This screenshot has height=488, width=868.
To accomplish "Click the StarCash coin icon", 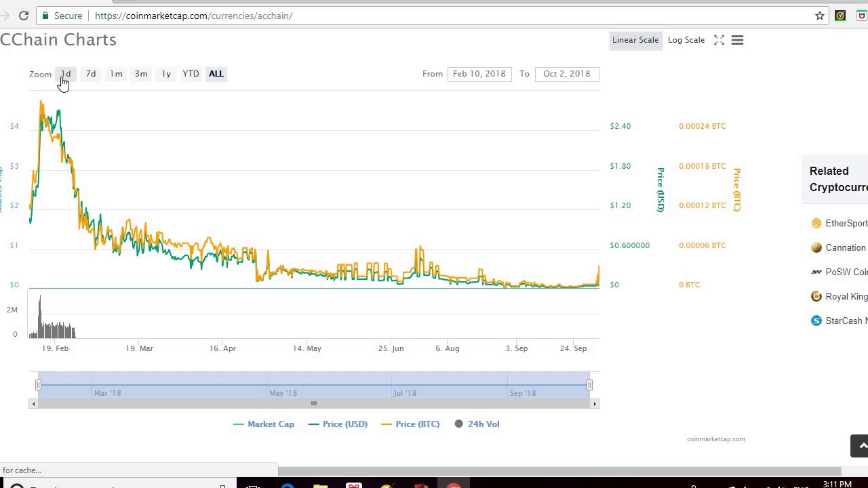I will point(816,321).
